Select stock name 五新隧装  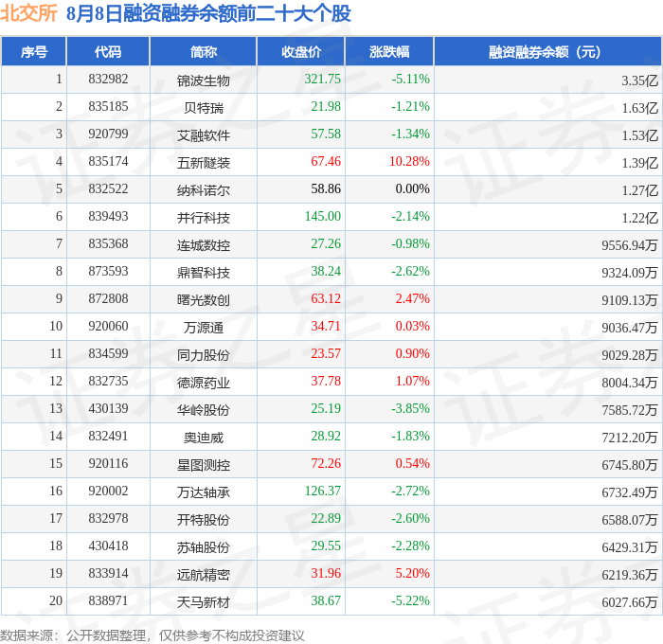(x=204, y=163)
